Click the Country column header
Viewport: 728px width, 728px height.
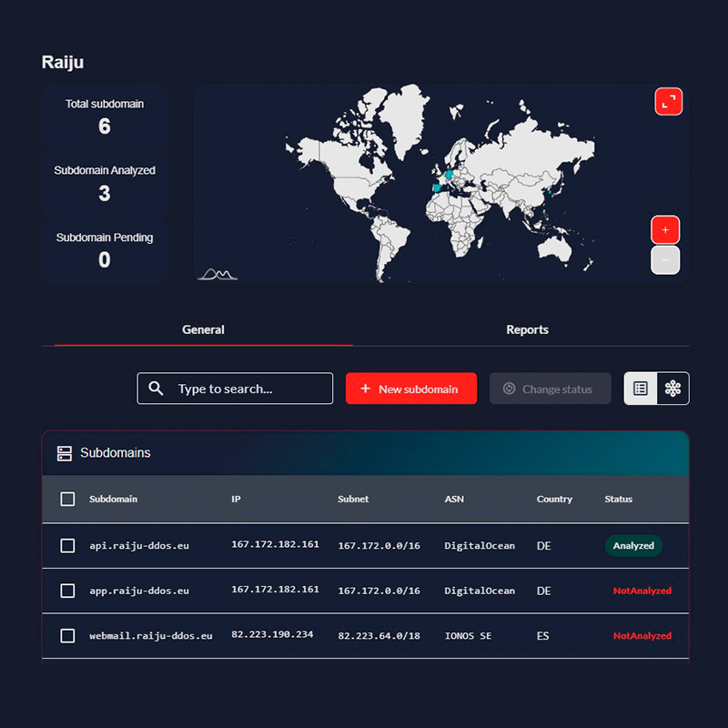[554, 499]
